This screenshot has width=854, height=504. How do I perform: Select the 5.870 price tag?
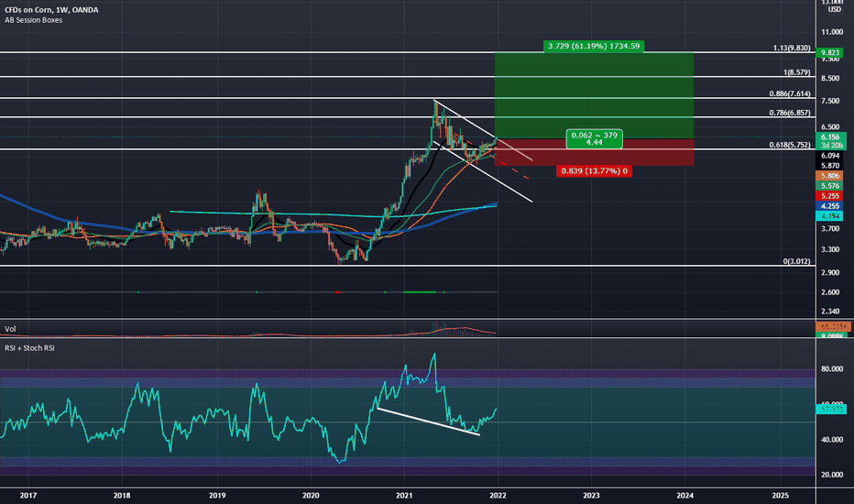click(830, 166)
